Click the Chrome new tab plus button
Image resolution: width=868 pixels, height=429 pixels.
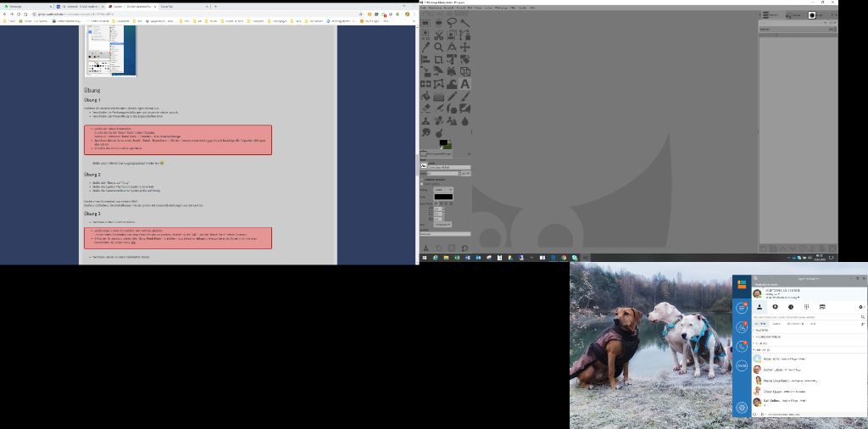215,6
